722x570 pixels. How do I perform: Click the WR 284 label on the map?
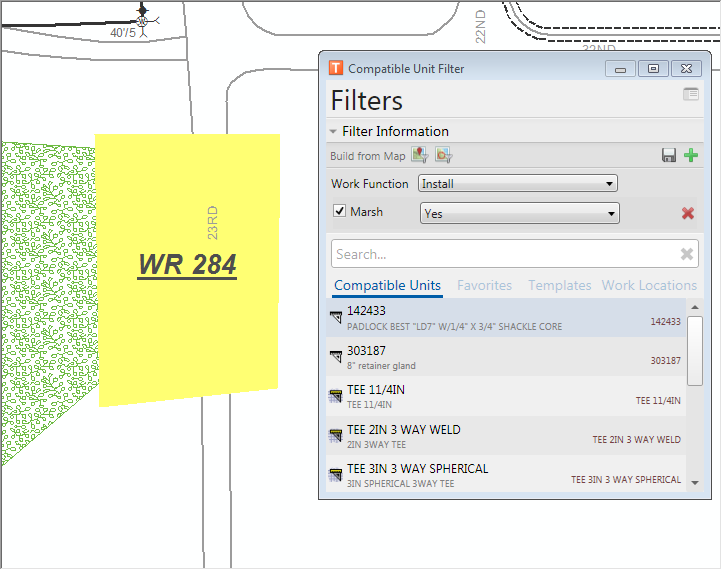(x=187, y=265)
